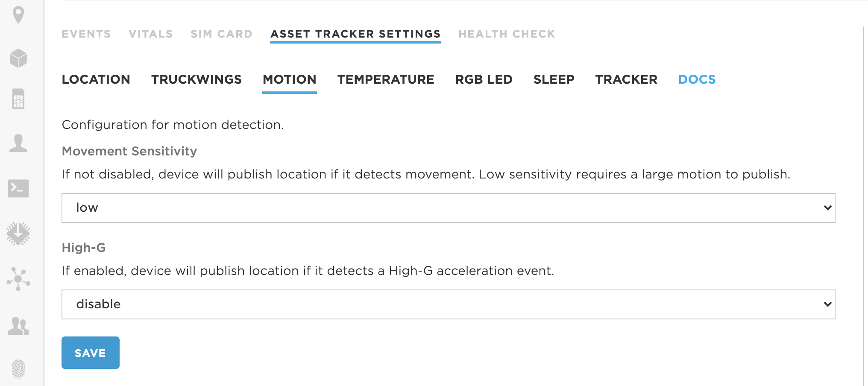
Task: Open the customers person icon in sidebar
Action: click(18, 143)
